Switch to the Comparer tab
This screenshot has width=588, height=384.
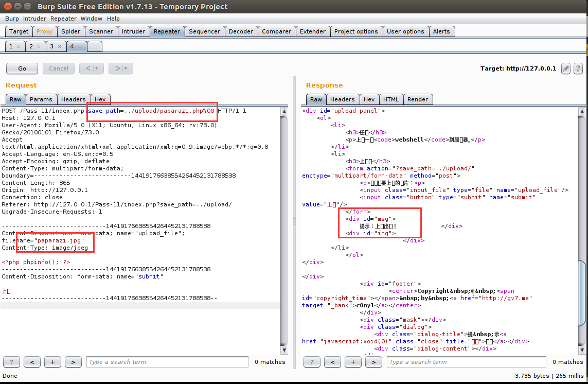[x=277, y=31]
